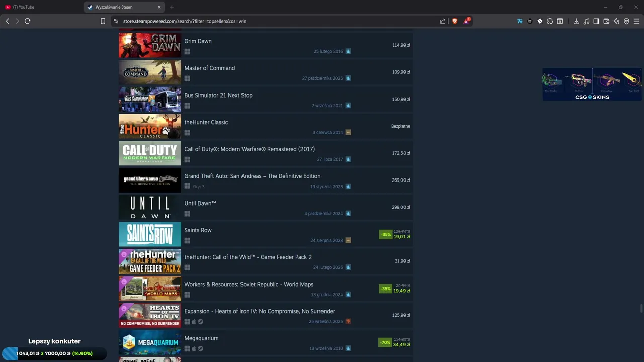
Task: Open the Grim Dawn game title
Action: click(198, 41)
